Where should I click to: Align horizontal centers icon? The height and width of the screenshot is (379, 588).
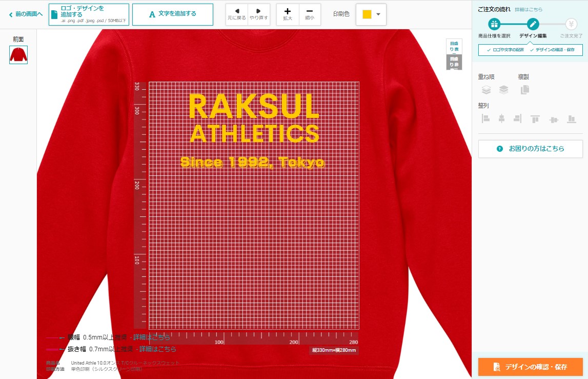coord(501,119)
